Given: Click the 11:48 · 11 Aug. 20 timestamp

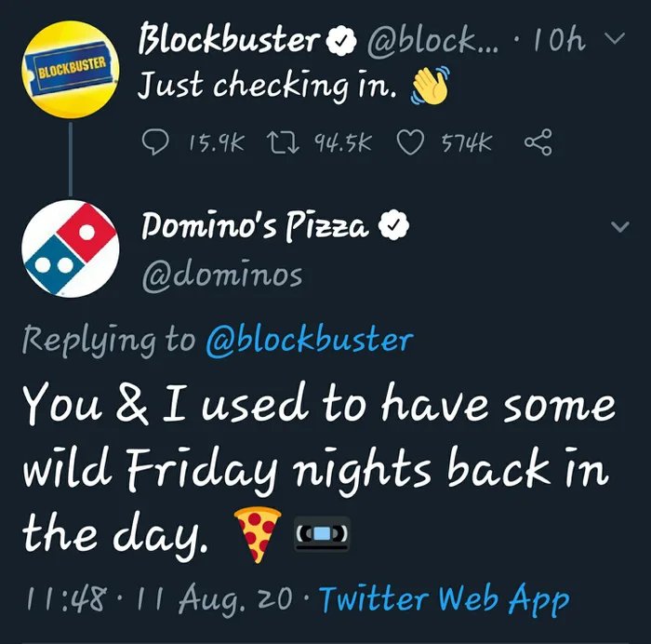Looking at the screenshot, I should tap(161, 599).
